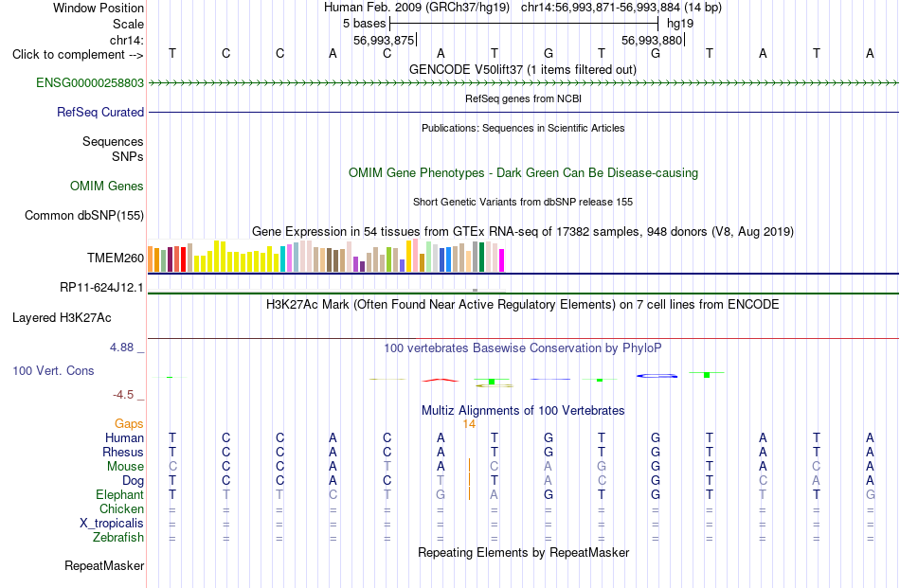Screen dimensions: 900x588
Task: Click the SNPs track label
Action: pyautogui.click(x=128, y=156)
